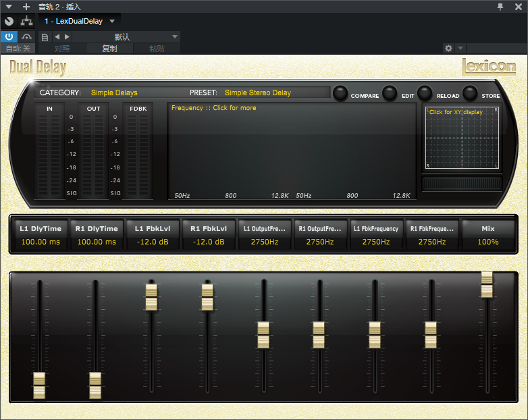
Task: Click the 复制 copy button
Action: click(109, 49)
